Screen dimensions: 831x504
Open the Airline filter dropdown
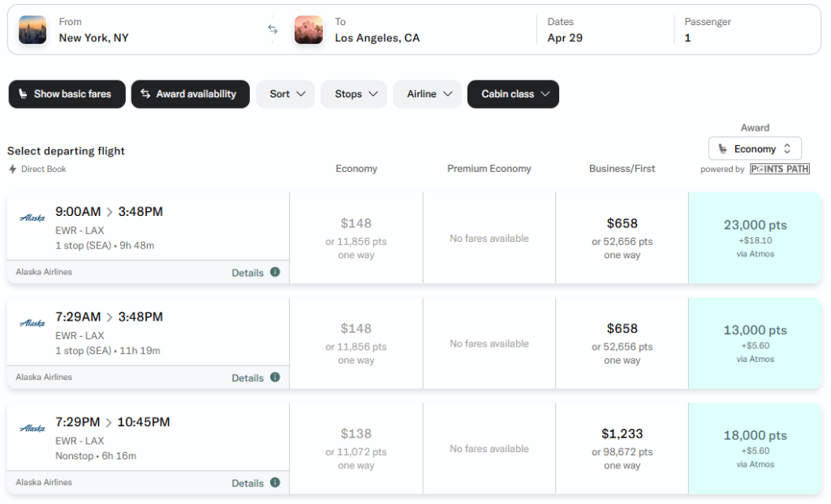427,94
